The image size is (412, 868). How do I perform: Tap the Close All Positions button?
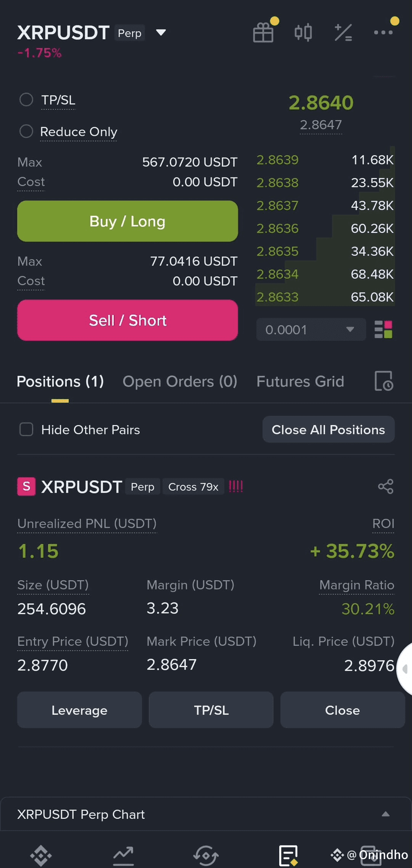(328, 430)
